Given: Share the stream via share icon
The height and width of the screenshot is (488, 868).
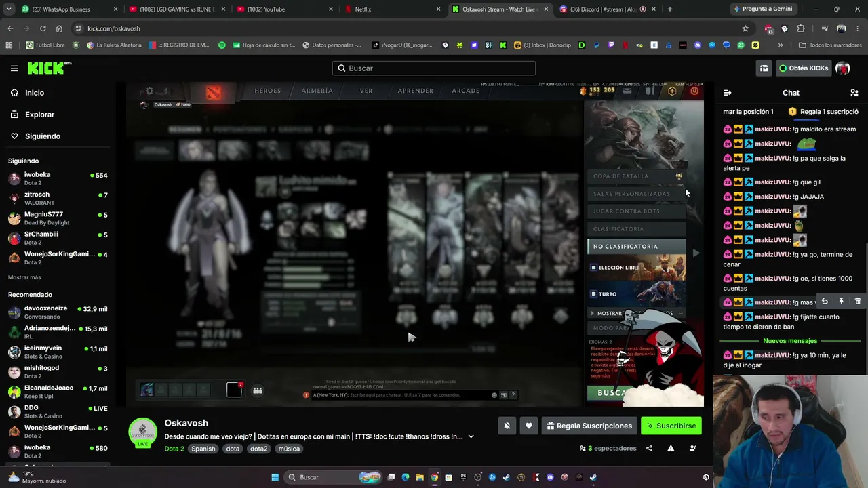Looking at the screenshot, I should pos(649,448).
